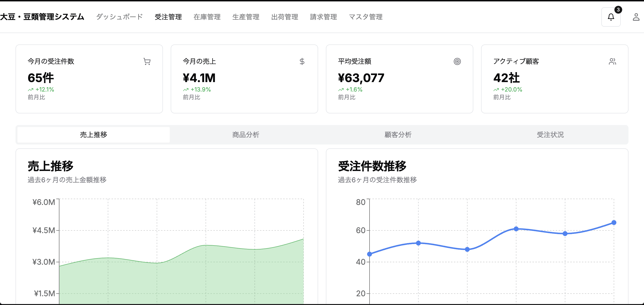Open 出荷管理 in the navigation
Screen dimensions: 644x305
[285, 17]
